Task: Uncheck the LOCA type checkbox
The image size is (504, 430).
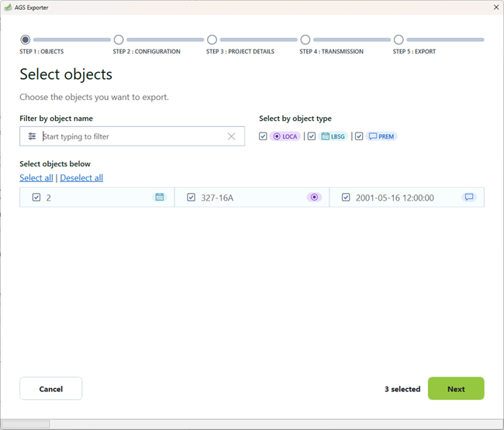Action: 264,136
